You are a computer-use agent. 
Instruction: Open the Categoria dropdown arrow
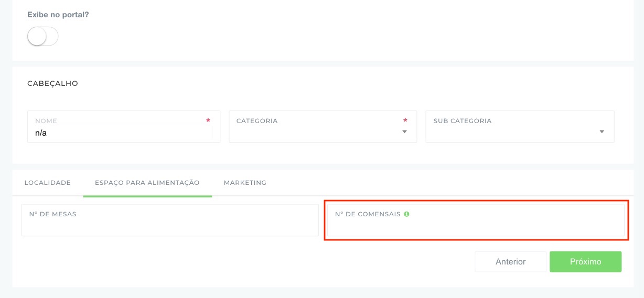404,132
